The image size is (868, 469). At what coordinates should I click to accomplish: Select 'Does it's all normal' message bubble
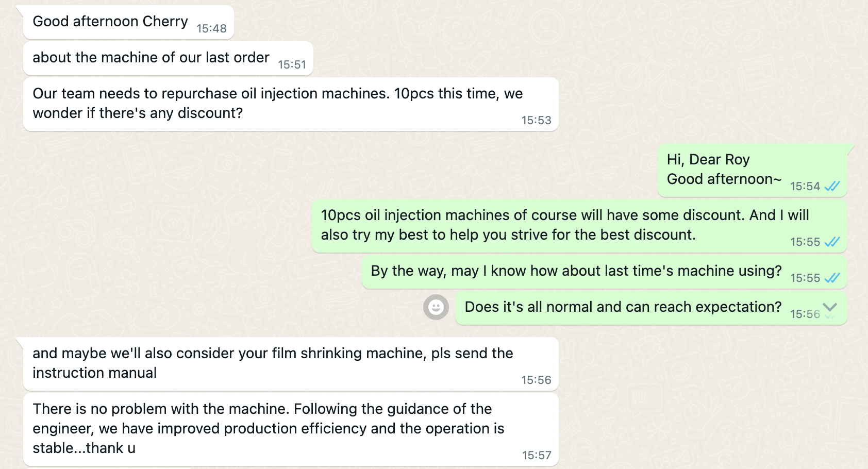(x=651, y=308)
